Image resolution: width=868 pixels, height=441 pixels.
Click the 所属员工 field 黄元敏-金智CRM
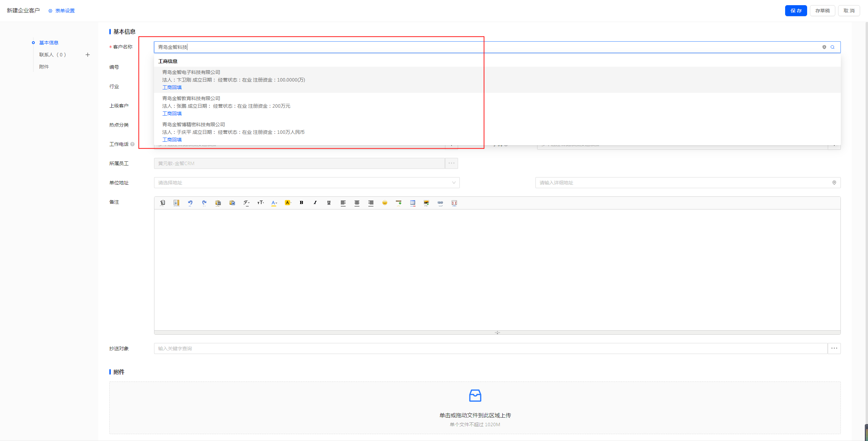(x=300, y=163)
